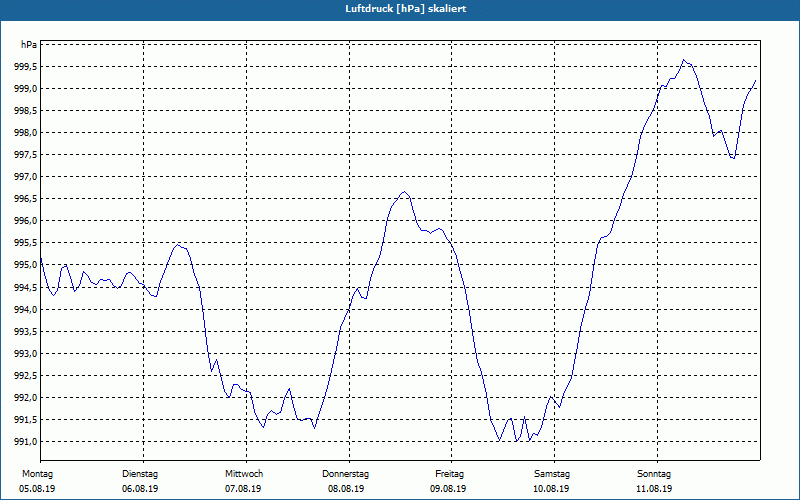Click the 997,5 y-axis value
This screenshot has height=500, width=800.
26,155
